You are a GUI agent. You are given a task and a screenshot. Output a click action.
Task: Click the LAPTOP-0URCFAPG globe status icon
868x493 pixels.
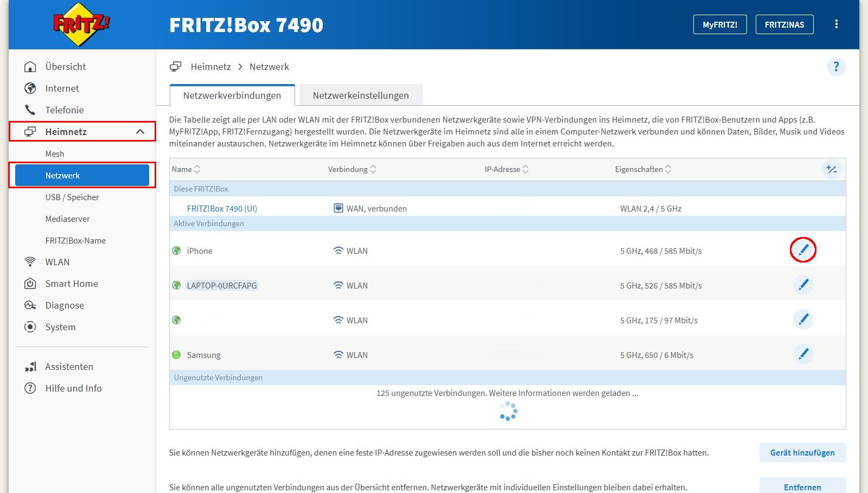click(x=176, y=285)
